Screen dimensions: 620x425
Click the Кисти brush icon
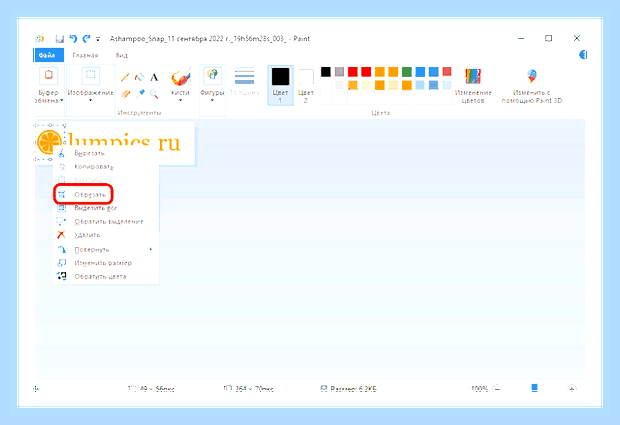[x=180, y=77]
